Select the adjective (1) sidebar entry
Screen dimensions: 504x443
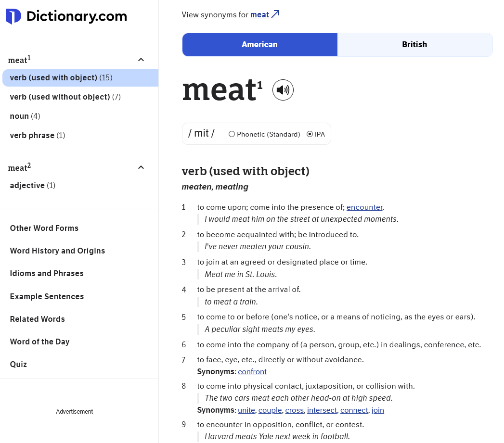[33, 186]
